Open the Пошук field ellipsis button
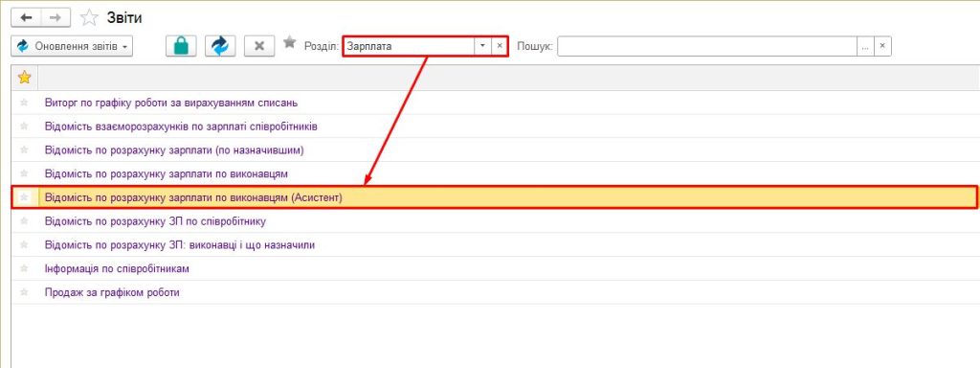Viewport: 980px width, 368px height. click(865, 46)
